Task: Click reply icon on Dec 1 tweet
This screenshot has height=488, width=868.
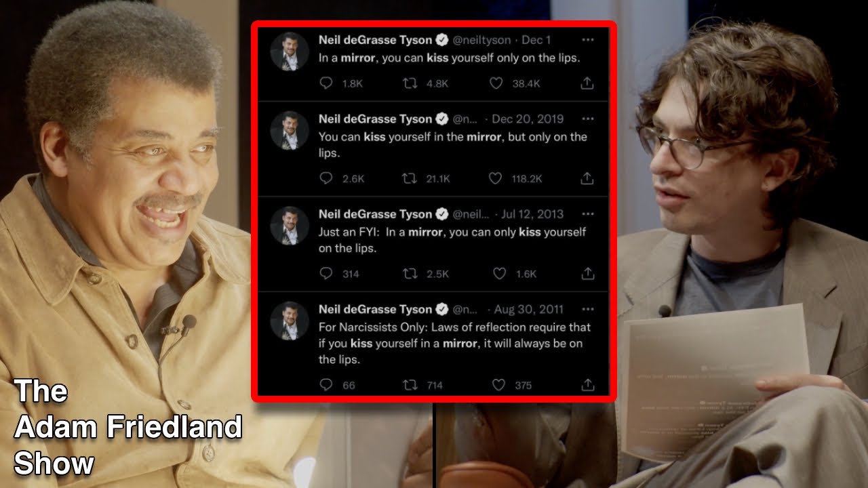Action: (x=326, y=83)
